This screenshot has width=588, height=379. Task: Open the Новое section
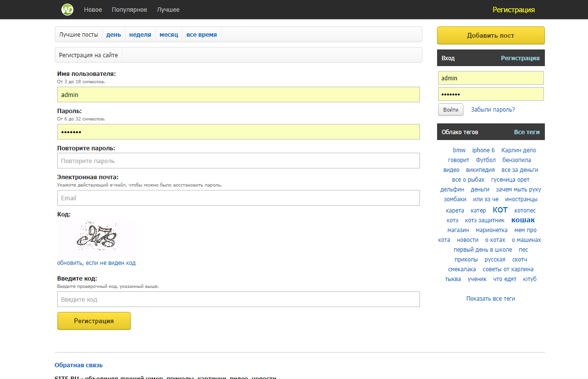coord(93,10)
